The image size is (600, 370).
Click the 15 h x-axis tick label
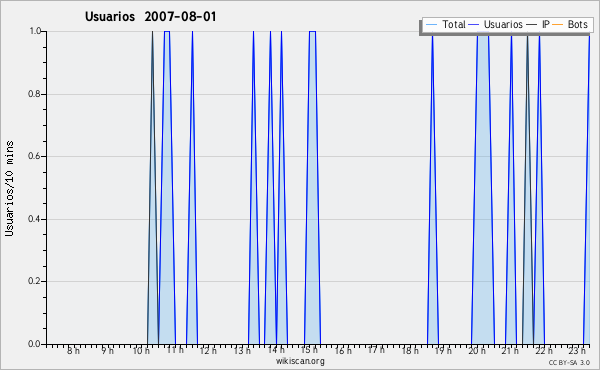point(309,350)
